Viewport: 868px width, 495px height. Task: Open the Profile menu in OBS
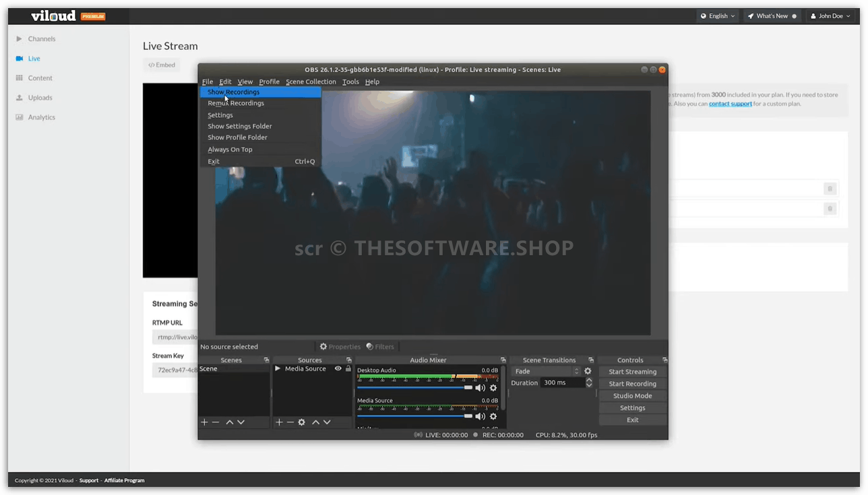[269, 81]
